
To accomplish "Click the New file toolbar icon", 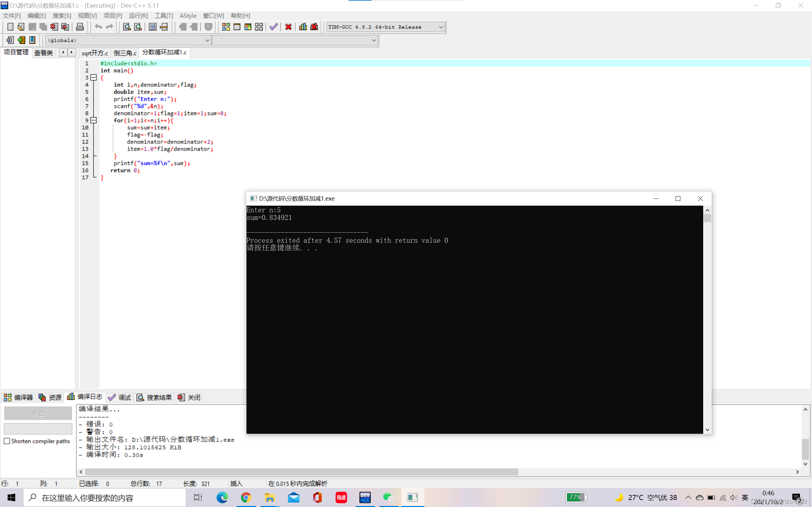I will (x=10, y=27).
